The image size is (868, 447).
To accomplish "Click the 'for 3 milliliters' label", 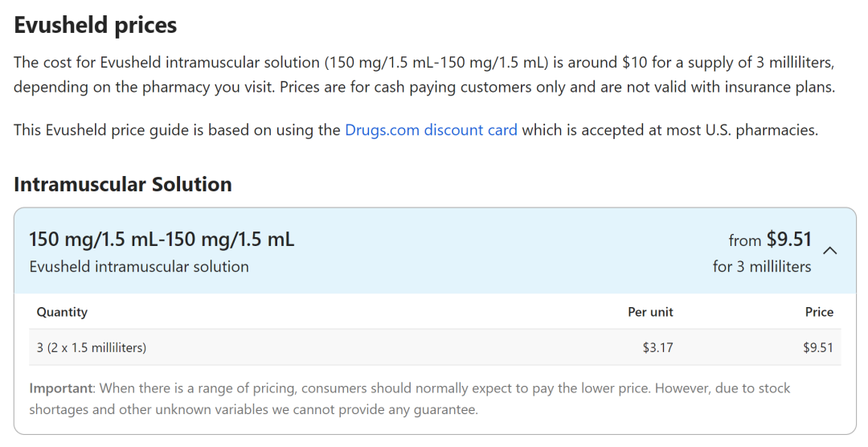I will pos(762,266).
